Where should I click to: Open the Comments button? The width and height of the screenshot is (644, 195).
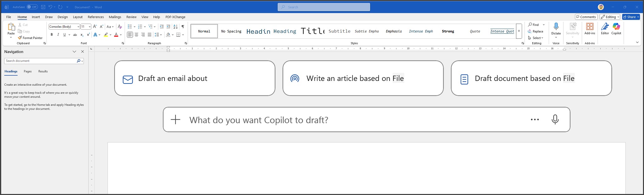pyautogui.click(x=586, y=17)
